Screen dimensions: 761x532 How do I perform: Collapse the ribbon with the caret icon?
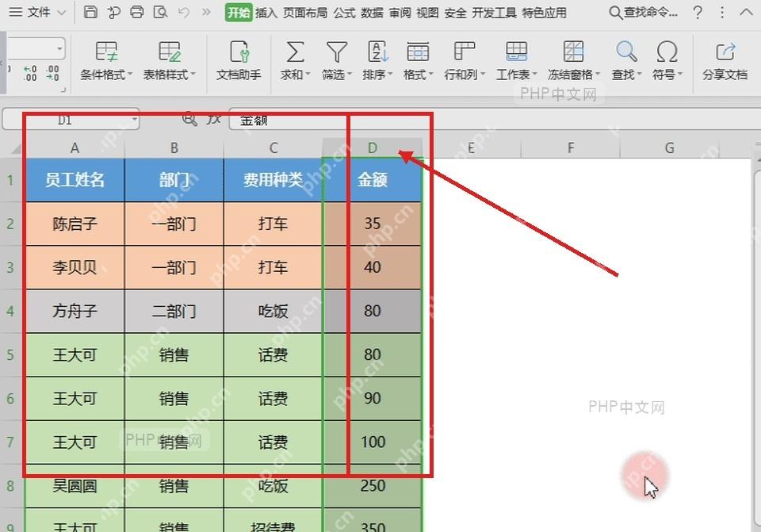click(x=746, y=12)
